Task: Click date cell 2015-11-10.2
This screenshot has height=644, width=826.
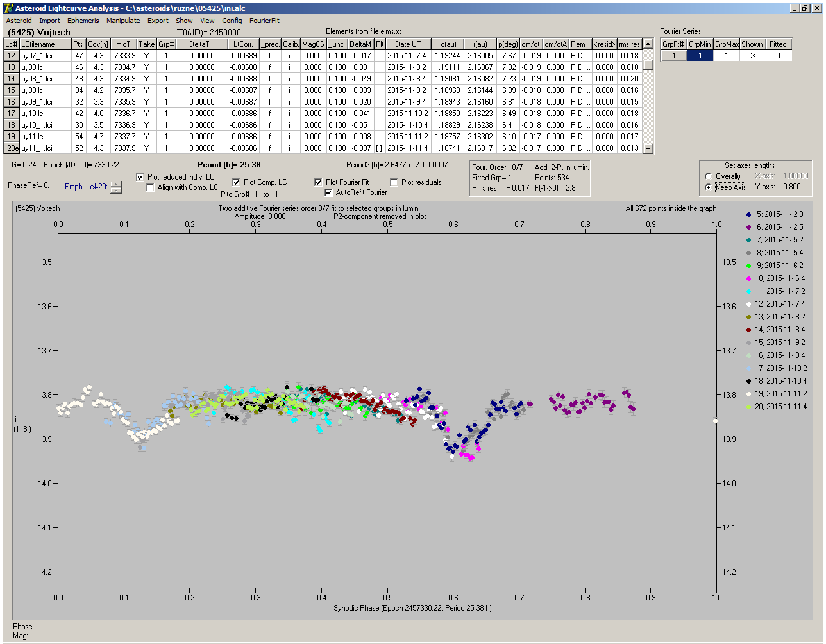Action: pos(408,114)
